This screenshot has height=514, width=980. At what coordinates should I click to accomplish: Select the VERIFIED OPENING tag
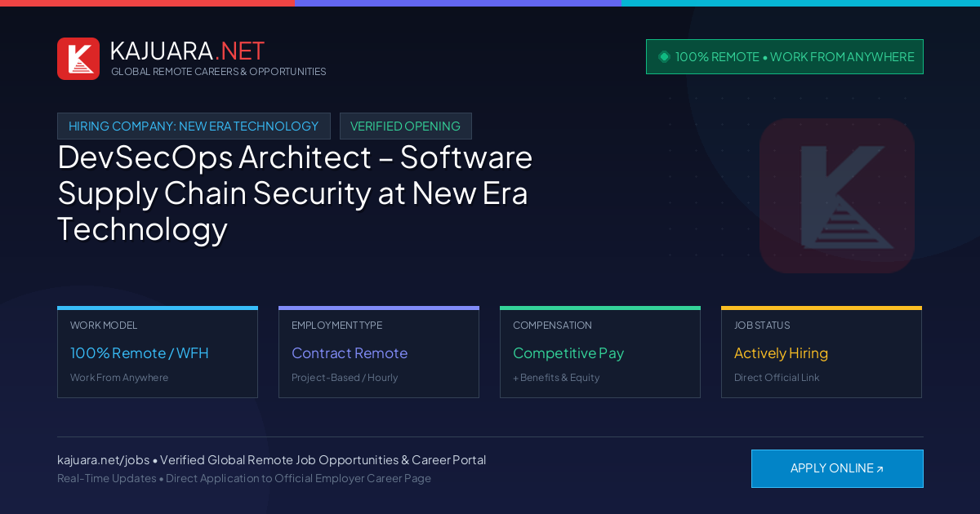[x=406, y=126]
